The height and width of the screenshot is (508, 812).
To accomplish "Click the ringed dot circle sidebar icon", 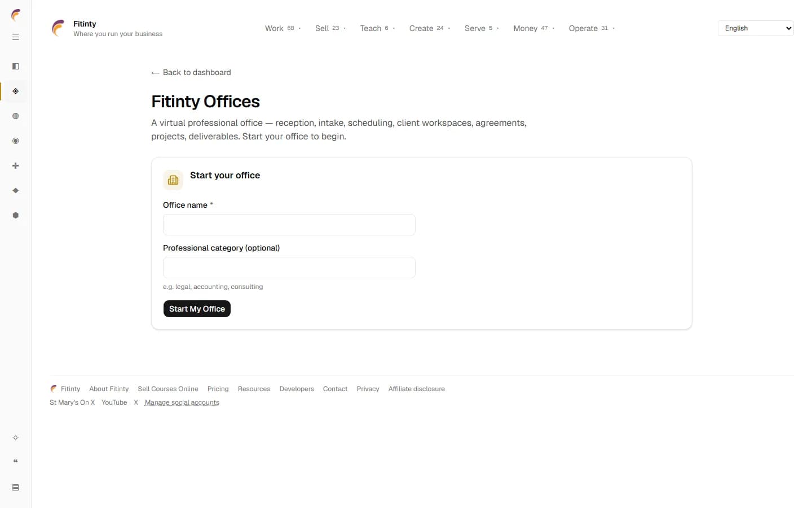I will [x=16, y=141].
